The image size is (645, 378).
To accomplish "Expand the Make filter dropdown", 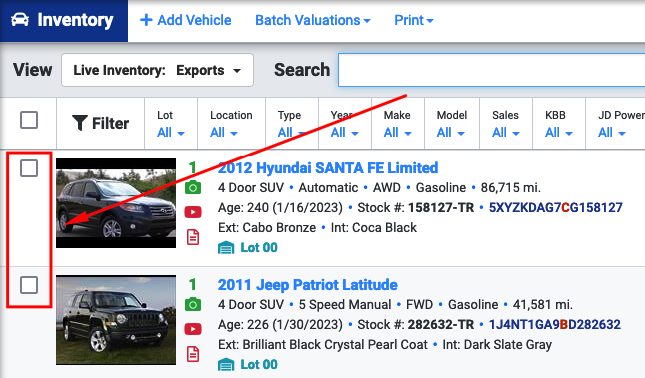I will [x=397, y=133].
